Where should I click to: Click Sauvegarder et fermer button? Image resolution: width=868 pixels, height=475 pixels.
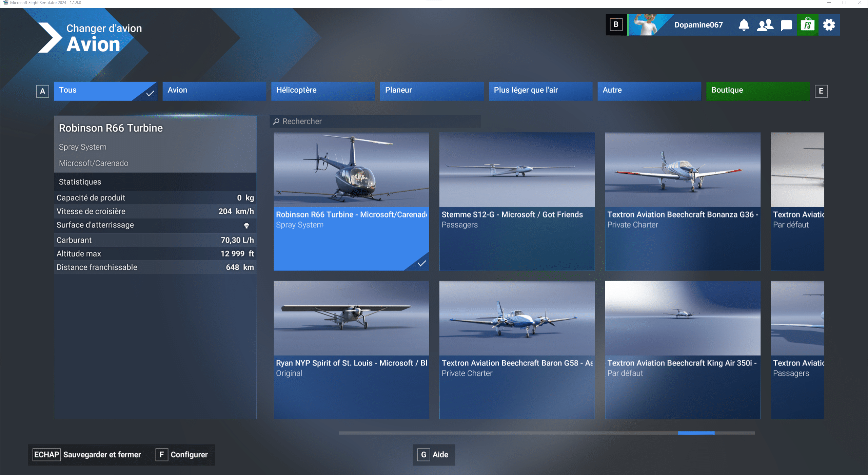click(87, 455)
